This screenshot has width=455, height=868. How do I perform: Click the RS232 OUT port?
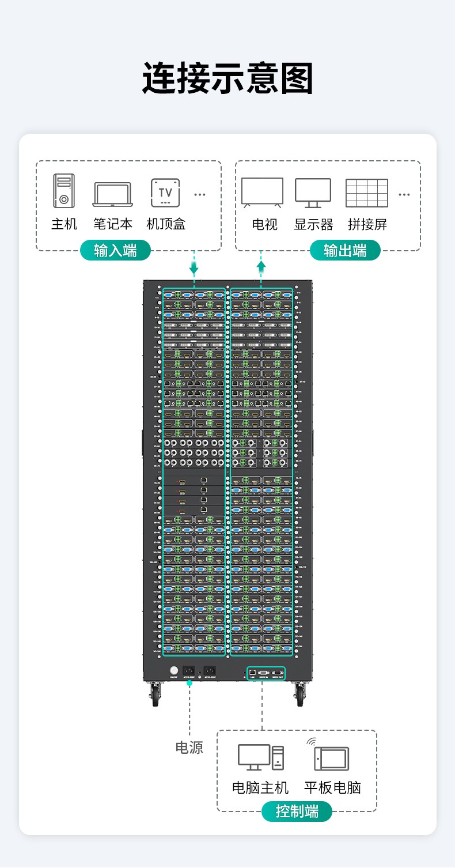tap(278, 672)
